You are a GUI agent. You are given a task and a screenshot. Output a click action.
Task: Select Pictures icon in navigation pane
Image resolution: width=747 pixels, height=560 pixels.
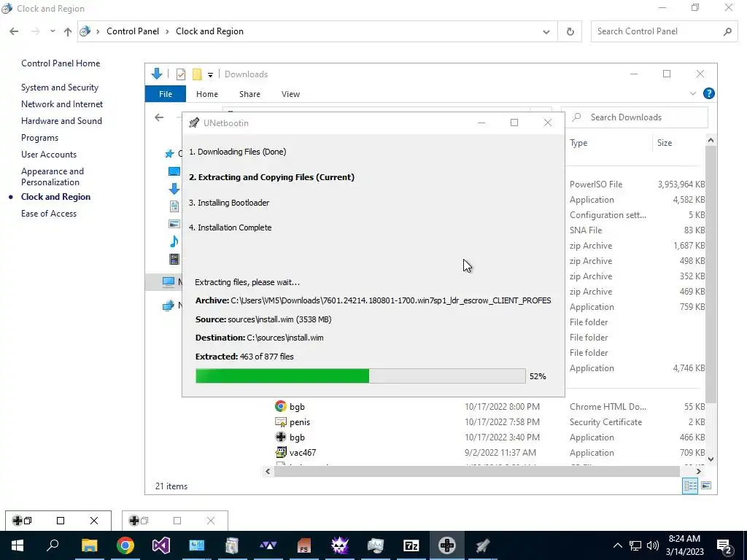pyautogui.click(x=174, y=224)
